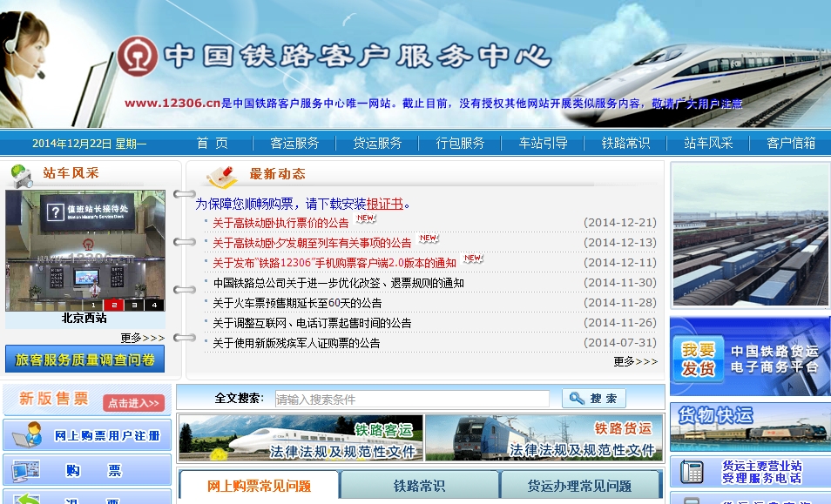
Task: Select slide 2 in the station photo carousel
Action: [x=116, y=305]
